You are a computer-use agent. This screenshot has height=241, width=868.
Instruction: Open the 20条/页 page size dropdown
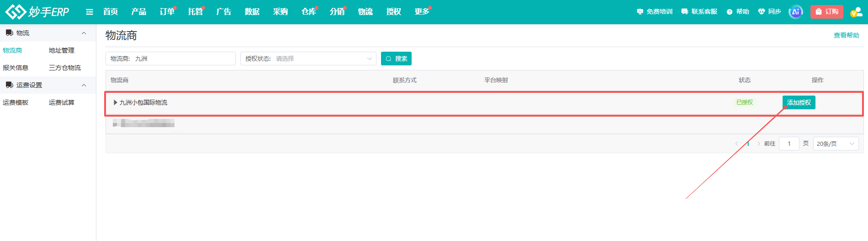click(836, 144)
